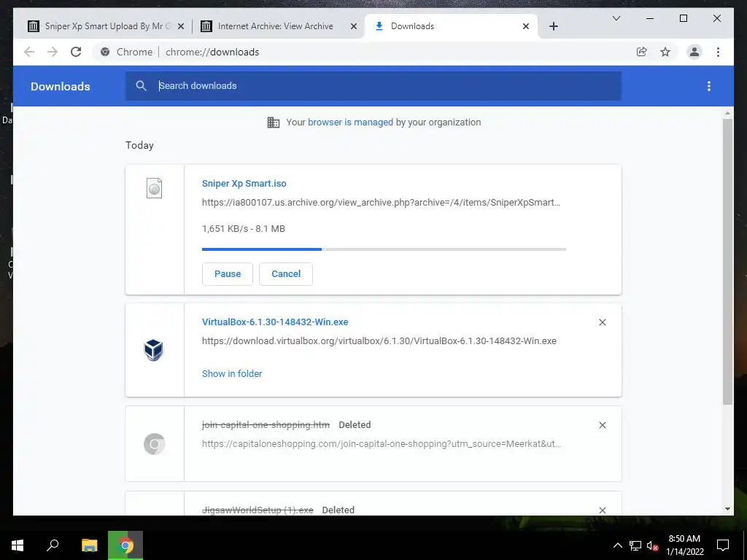Click the Chrome icon beside join-capital-one-shopping.htm

[x=155, y=444]
